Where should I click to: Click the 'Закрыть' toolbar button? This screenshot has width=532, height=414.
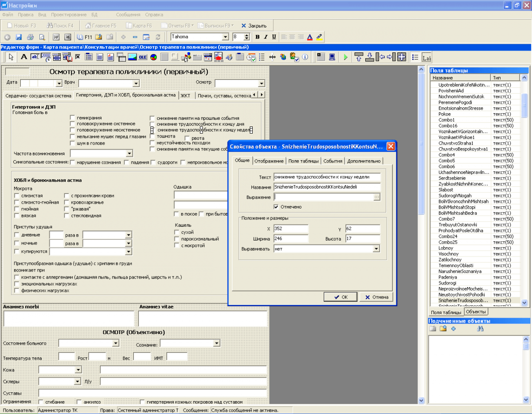(x=254, y=26)
